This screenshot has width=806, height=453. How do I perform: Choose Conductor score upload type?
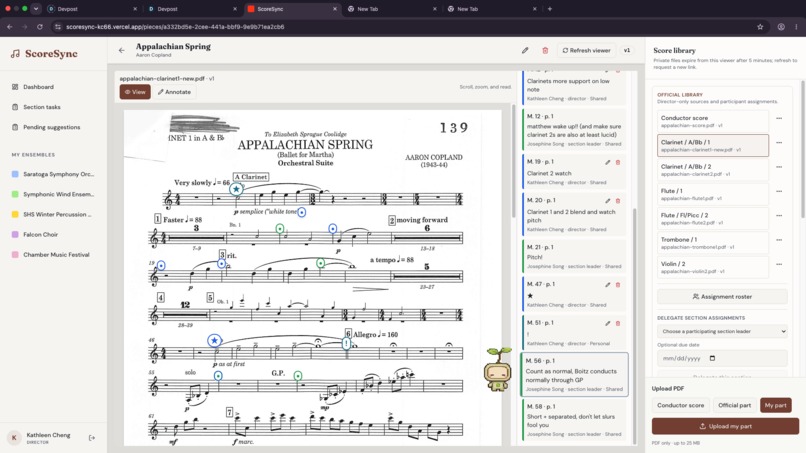(x=681, y=405)
